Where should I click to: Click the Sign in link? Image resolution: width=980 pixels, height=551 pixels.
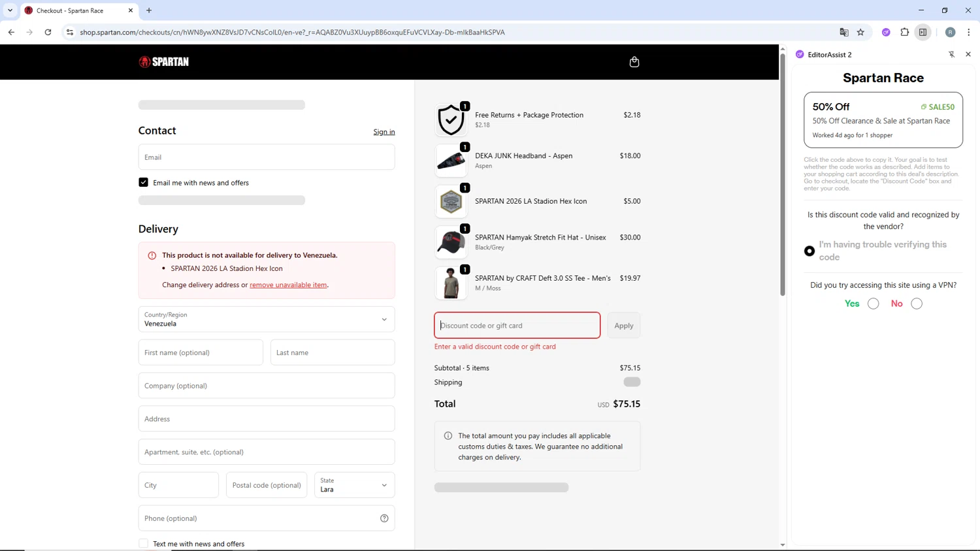click(x=384, y=132)
